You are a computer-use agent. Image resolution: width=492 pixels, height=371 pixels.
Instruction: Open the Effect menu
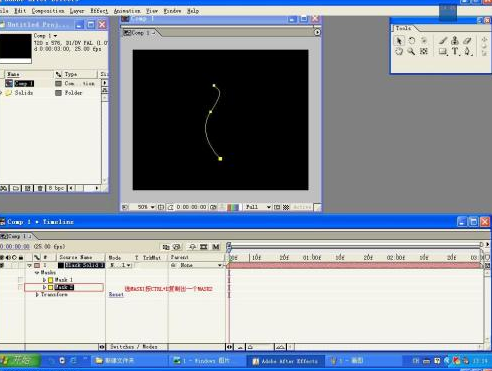click(99, 11)
